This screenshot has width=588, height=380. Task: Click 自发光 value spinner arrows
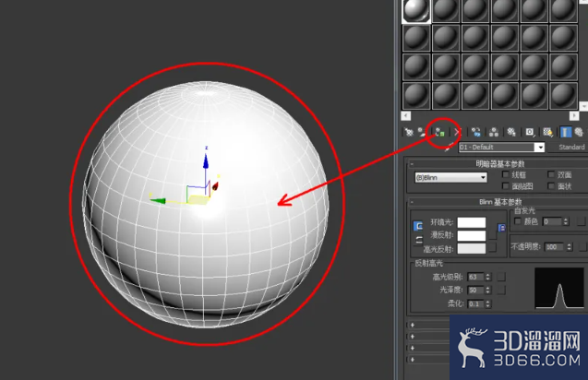pos(566,222)
